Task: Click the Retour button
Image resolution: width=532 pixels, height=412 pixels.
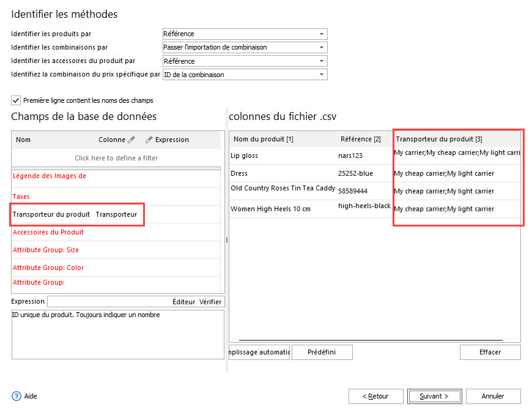Action: tap(375, 396)
